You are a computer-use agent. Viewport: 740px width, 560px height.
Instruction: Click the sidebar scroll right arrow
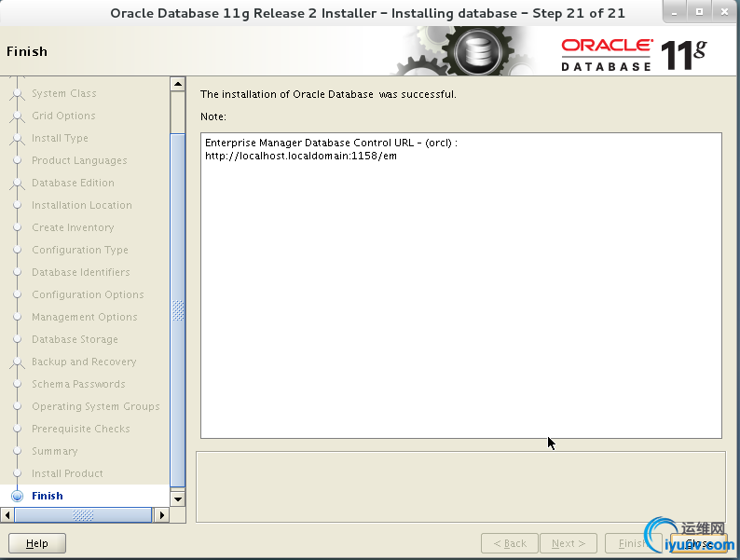(161, 514)
